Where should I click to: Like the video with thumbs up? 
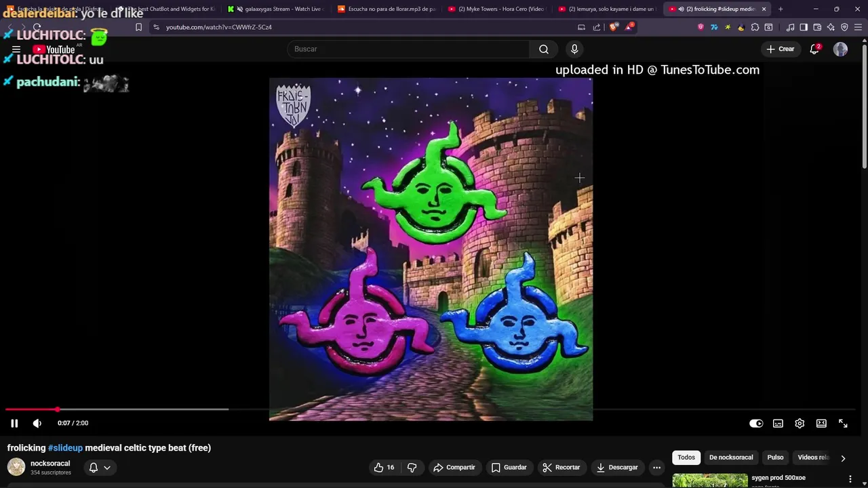pyautogui.click(x=384, y=467)
